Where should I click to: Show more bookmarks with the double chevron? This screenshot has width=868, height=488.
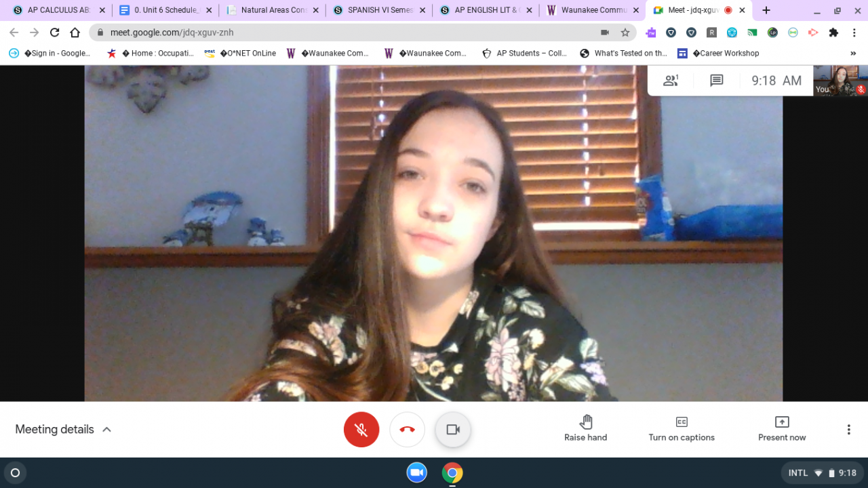click(853, 54)
